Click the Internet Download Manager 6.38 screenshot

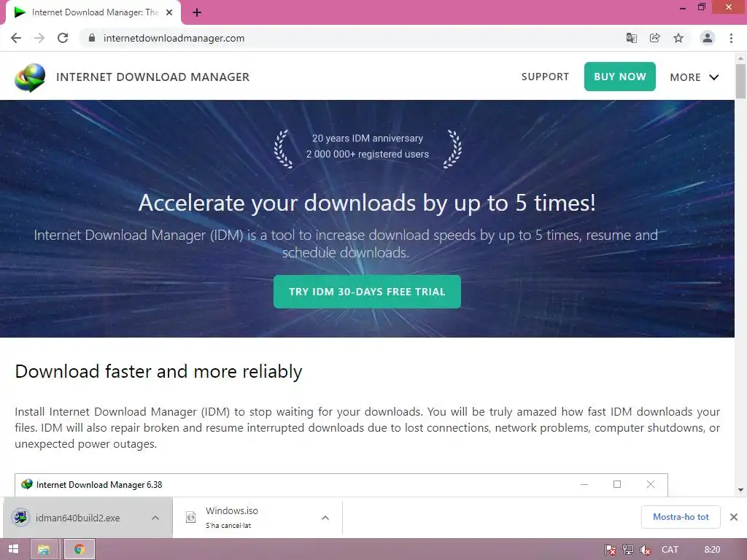(341, 485)
